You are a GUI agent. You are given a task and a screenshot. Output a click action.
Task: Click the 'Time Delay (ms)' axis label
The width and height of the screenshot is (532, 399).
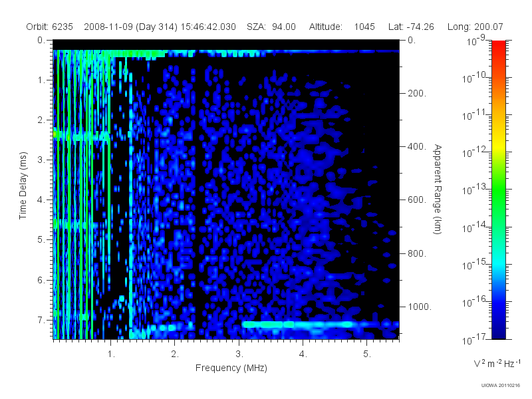pyautogui.click(x=23, y=186)
